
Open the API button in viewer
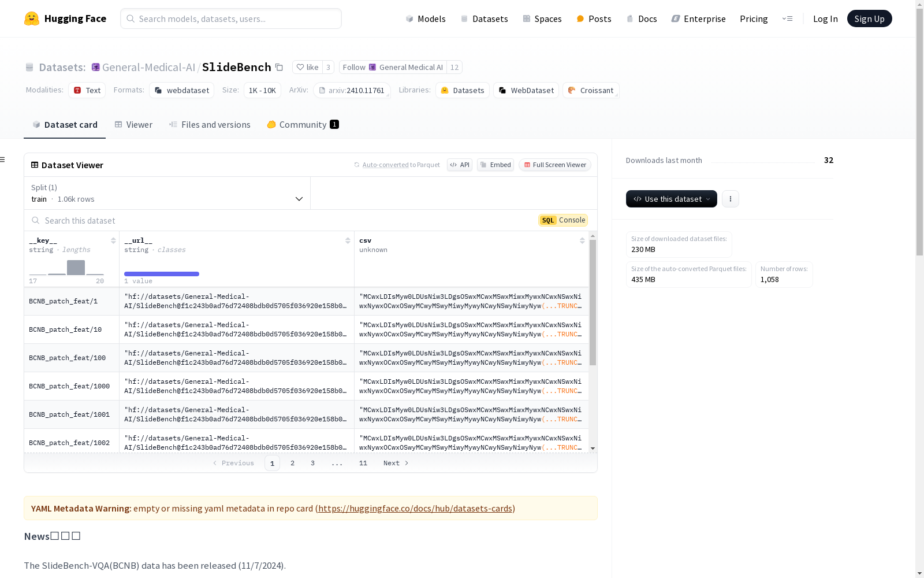coord(460,165)
